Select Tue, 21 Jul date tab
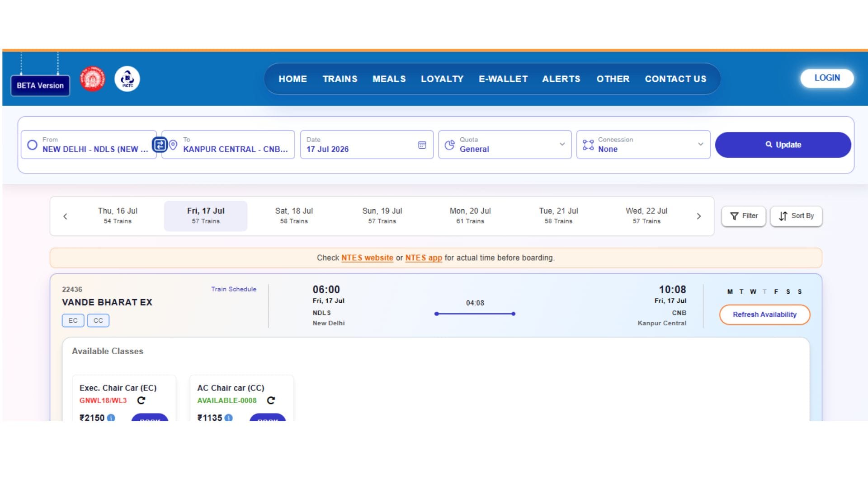 tap(558, 216)
